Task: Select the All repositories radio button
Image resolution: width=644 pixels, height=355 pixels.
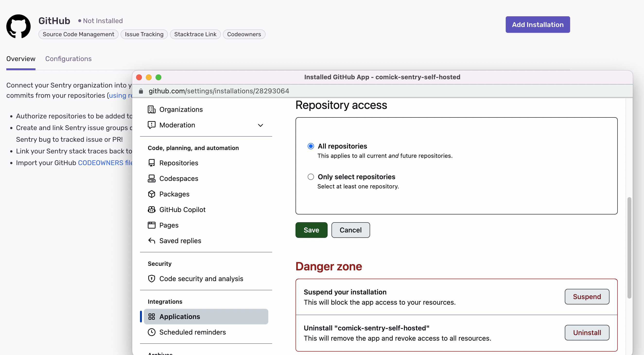Action: [311, 146]
